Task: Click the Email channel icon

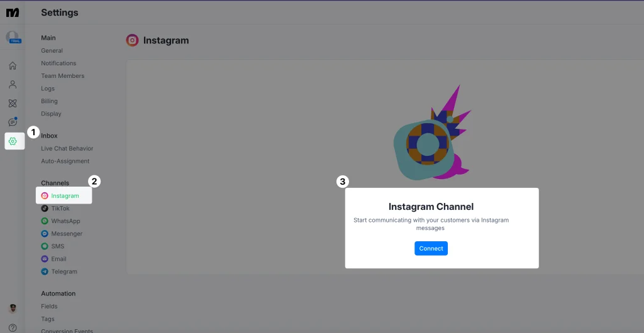Action: (x=45, y=259)
